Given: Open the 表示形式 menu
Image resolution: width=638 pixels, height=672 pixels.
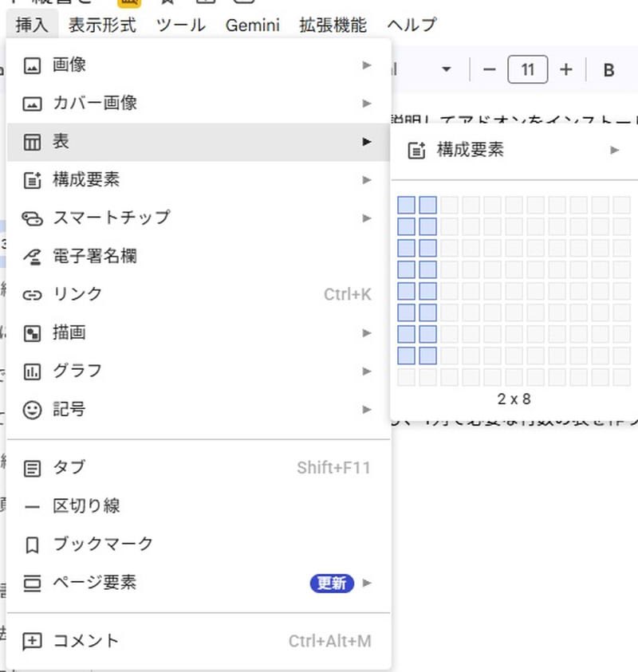Looking at the screenshot, I should [x=102, y=25].
